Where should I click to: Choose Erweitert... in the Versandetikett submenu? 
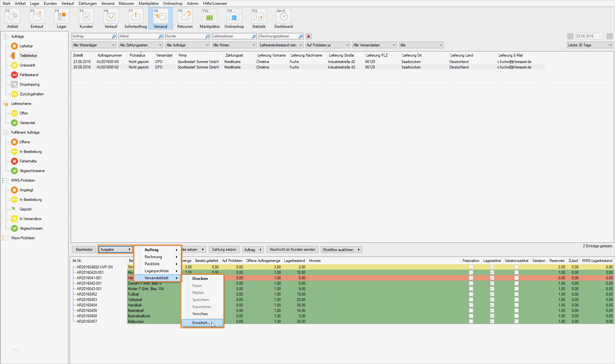[x=201, y=323]
